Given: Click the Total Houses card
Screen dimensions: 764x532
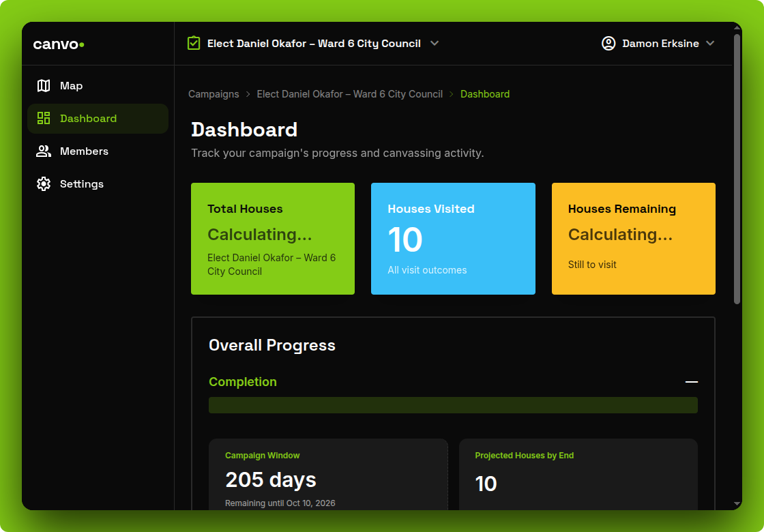Looking at the screenshot, I should tap(273, 239).
